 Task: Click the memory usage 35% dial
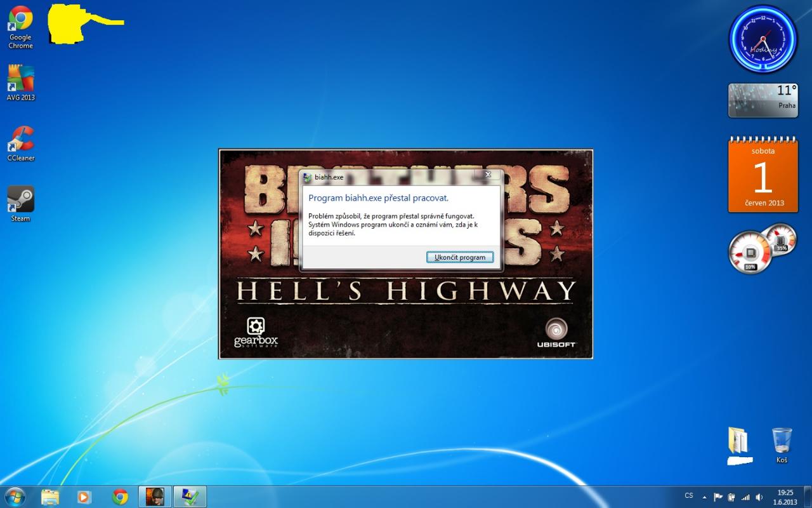781,239
